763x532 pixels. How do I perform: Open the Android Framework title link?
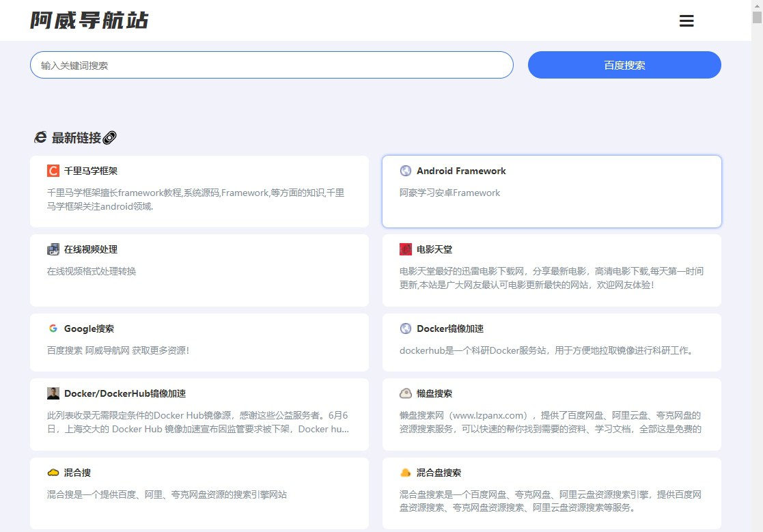tap(461, 171)
